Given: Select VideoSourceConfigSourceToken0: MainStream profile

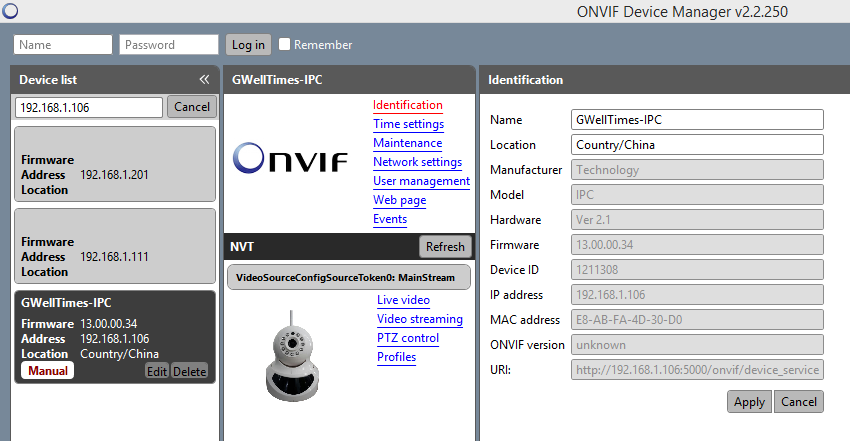Looking at the screenshot, I should point(349,277).
